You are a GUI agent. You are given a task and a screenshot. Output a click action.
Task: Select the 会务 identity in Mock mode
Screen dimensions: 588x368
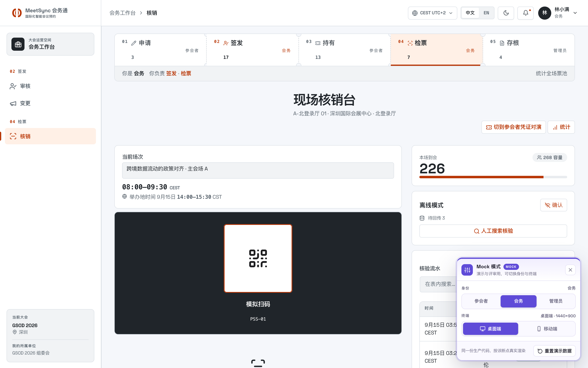[x=518, y=301]
